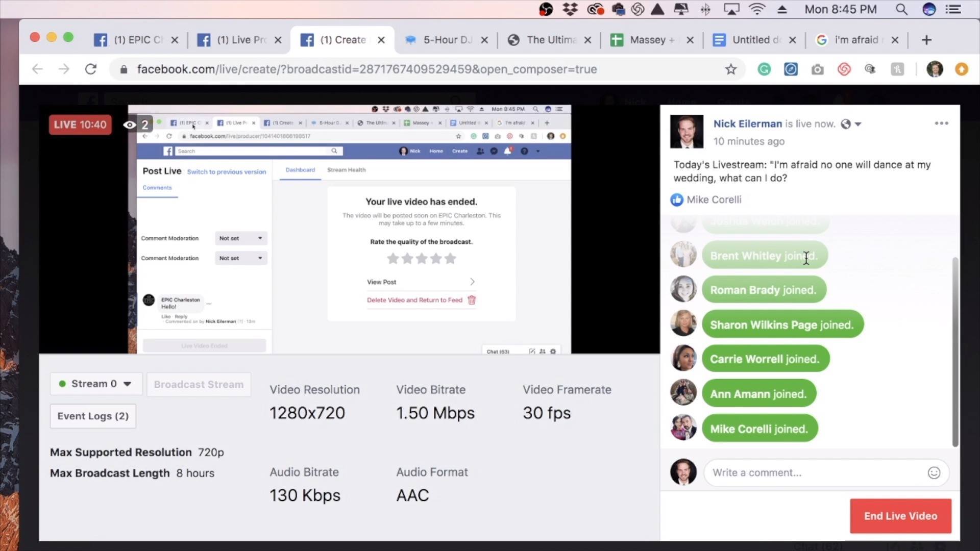Open Spotlight search from the menu bar
The image size is (980, 551).
901,9
